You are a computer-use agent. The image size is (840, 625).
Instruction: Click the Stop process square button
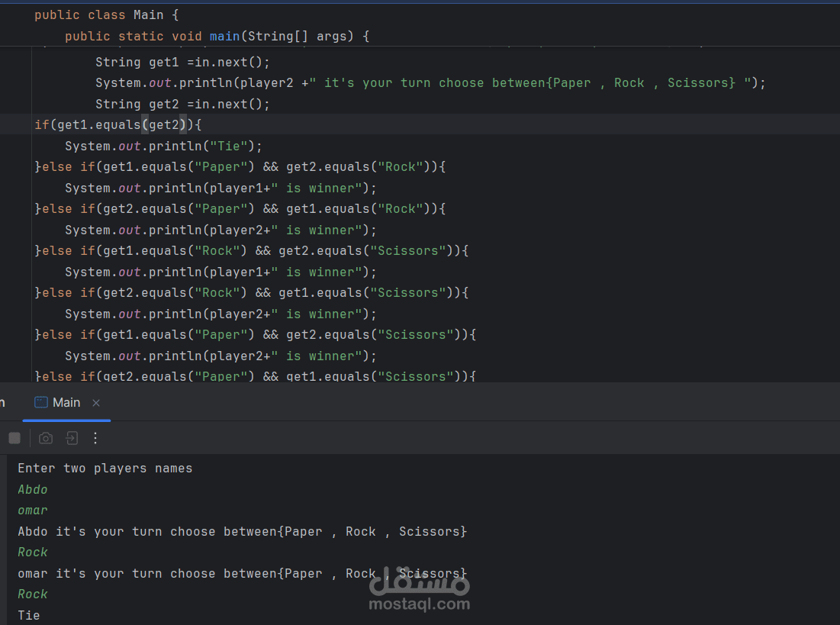point(14,438)
